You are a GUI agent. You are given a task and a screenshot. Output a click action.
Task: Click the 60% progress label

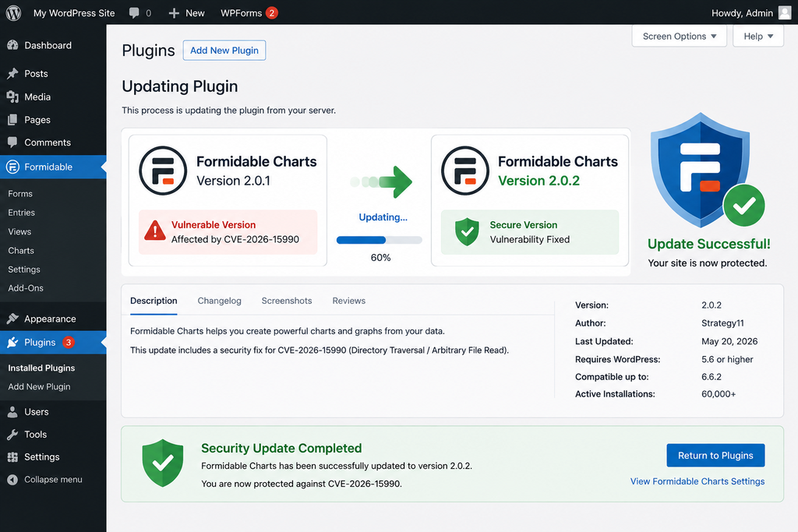(x=380, y=258)
